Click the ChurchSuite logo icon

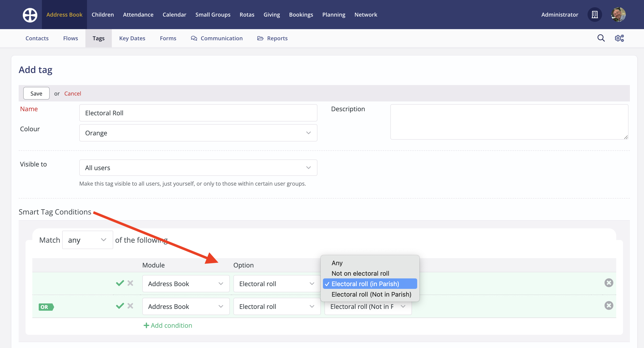30,15
